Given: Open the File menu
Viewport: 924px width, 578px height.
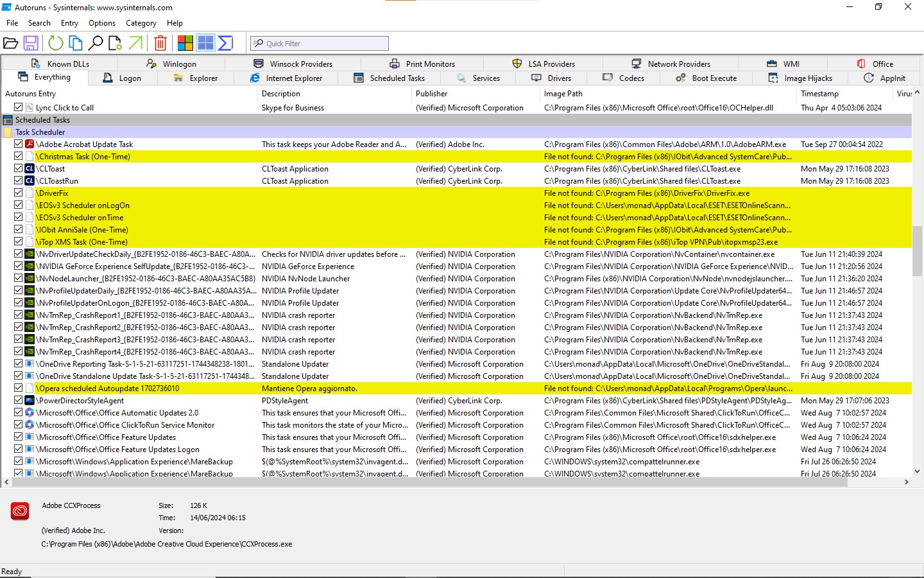Looking at the screenshot, I should click(x=12, y=23).
